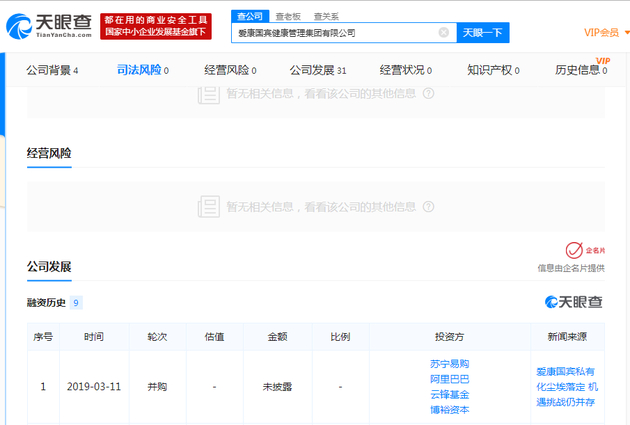Click the help question mark icon under 经营风险
Image resolution: width=630 pixels, height=425 pixels.
pos(429,207)
